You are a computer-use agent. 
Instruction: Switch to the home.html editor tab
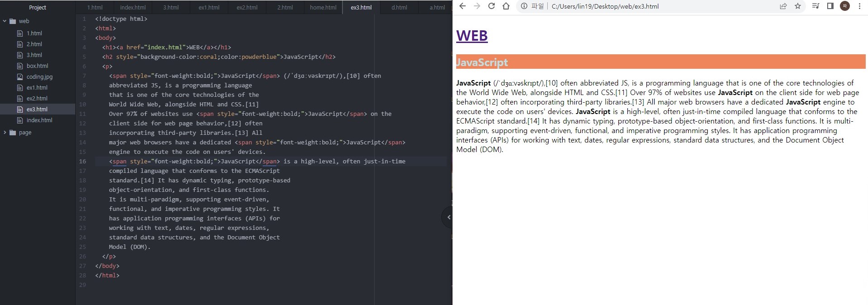point(323,7)
